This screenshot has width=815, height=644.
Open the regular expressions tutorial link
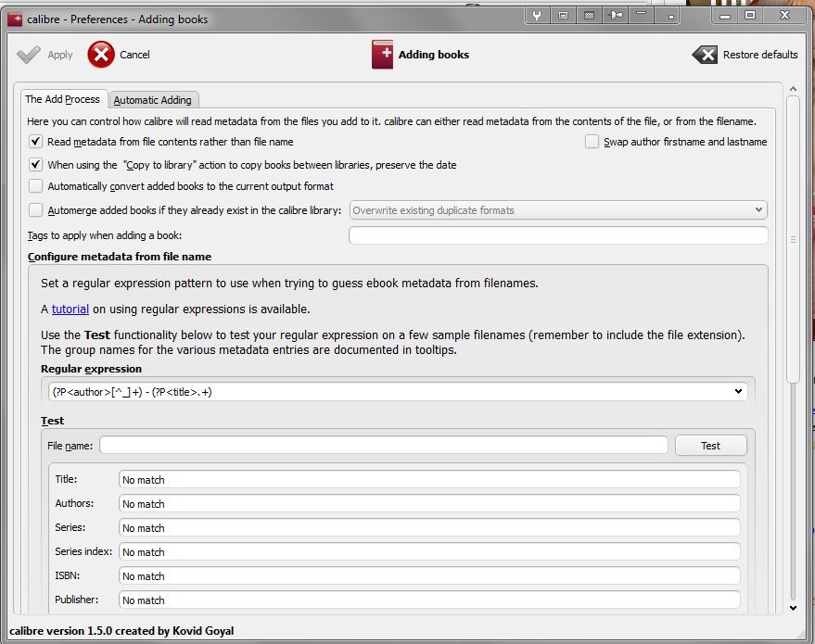pyautogui.click(x=70, y=309)
